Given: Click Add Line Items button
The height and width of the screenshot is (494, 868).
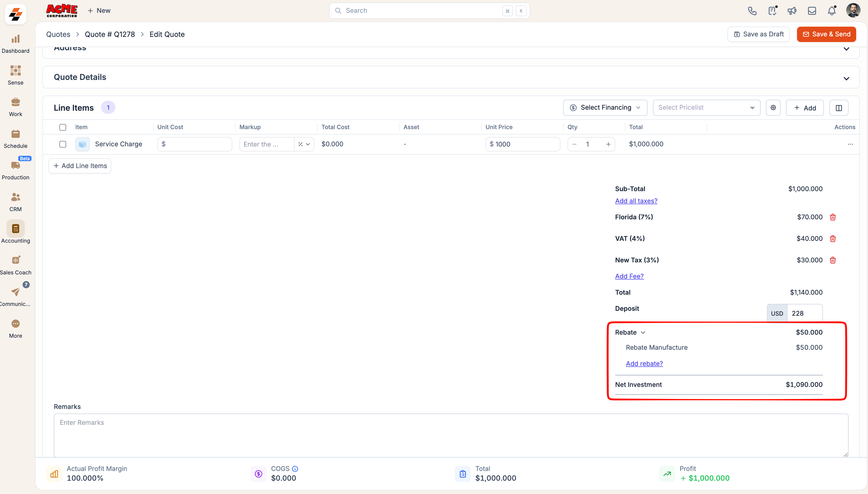Looking at the screenshot, I should (80, 166).
